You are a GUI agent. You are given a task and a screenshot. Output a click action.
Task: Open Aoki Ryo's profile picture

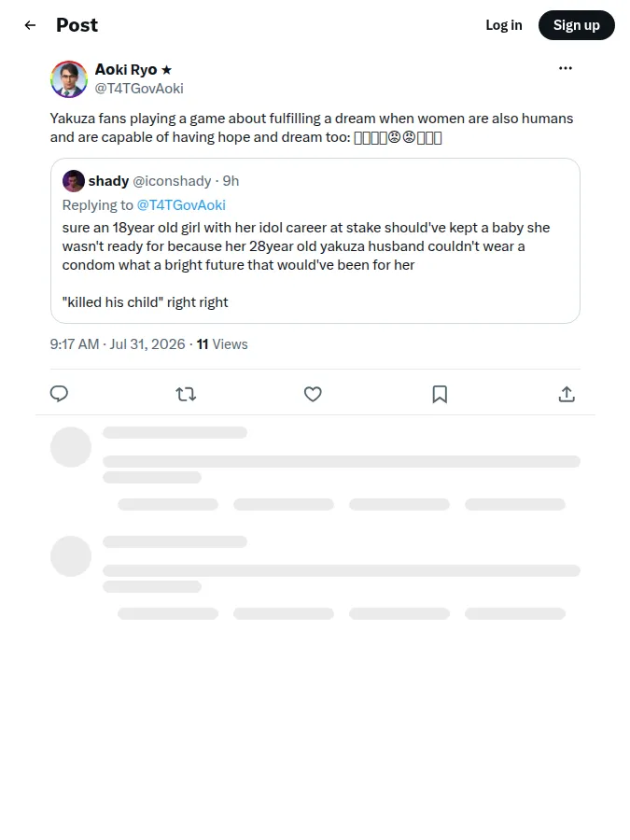click(69, 79)
